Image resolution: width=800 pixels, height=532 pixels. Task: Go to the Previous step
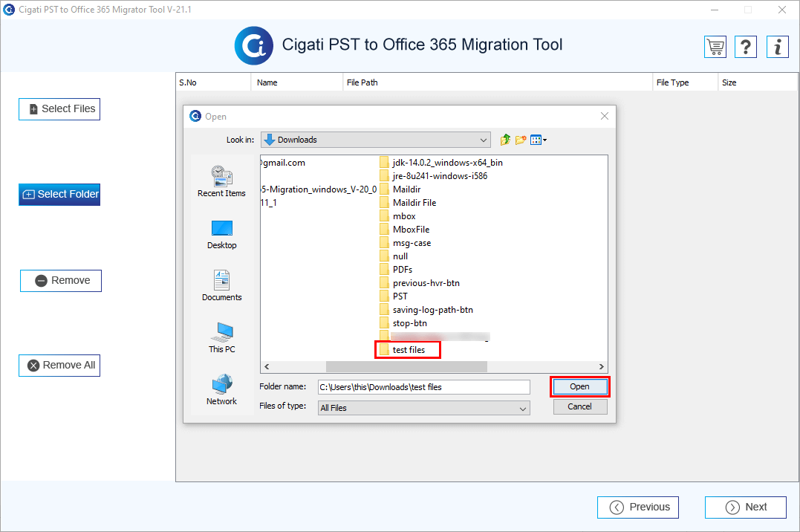tap(638, 507)
